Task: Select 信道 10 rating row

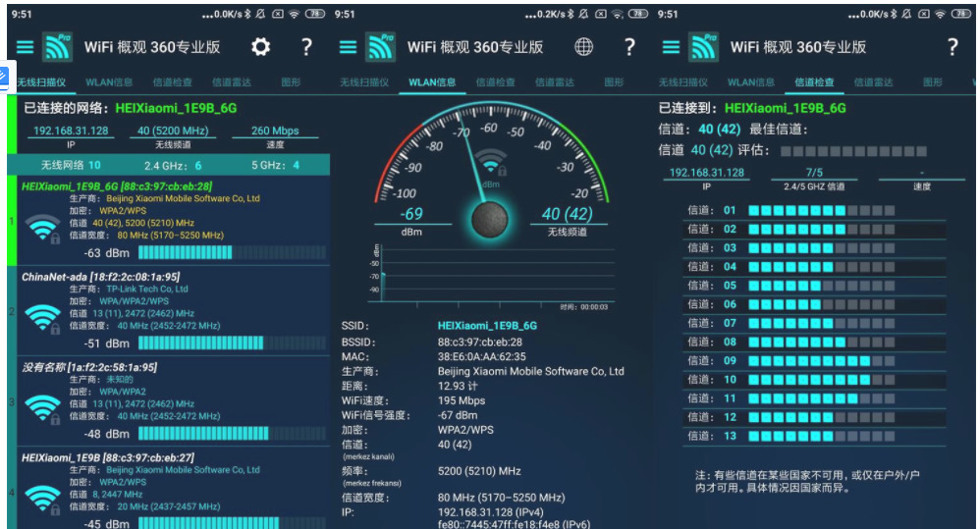Action: click(814, 379)
